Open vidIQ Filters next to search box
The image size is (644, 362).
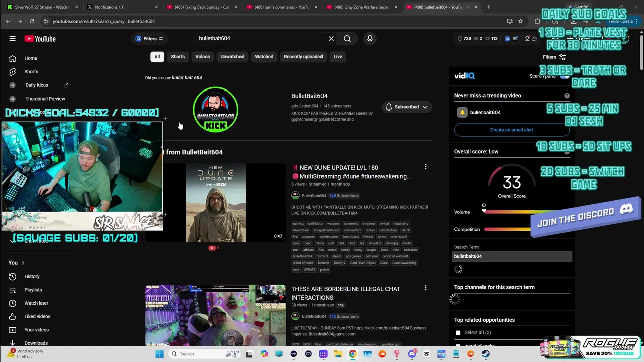click(x=149, y=39)
